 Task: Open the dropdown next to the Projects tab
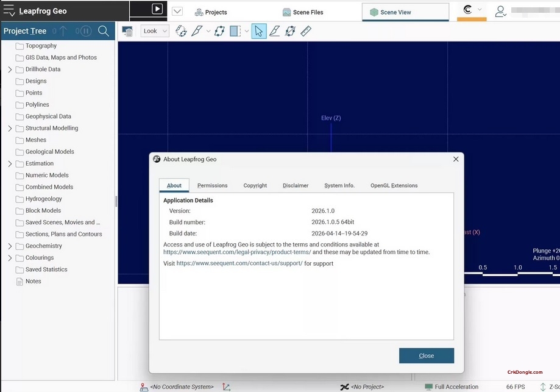[177, 12]
